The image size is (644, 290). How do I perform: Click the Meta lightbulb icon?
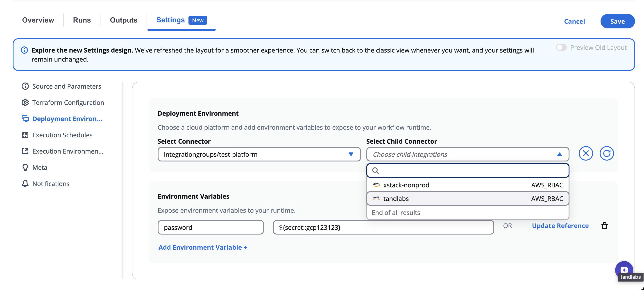(x=25, y=167)
